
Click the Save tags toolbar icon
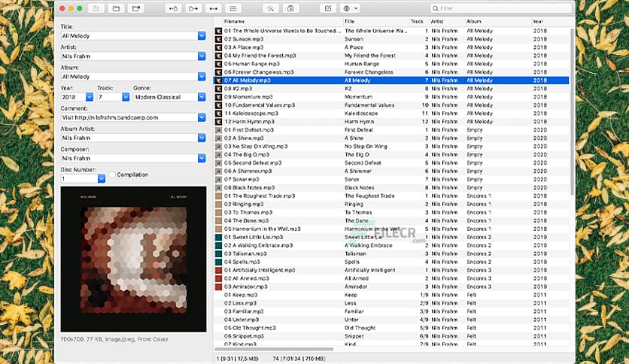click(96, 8)
